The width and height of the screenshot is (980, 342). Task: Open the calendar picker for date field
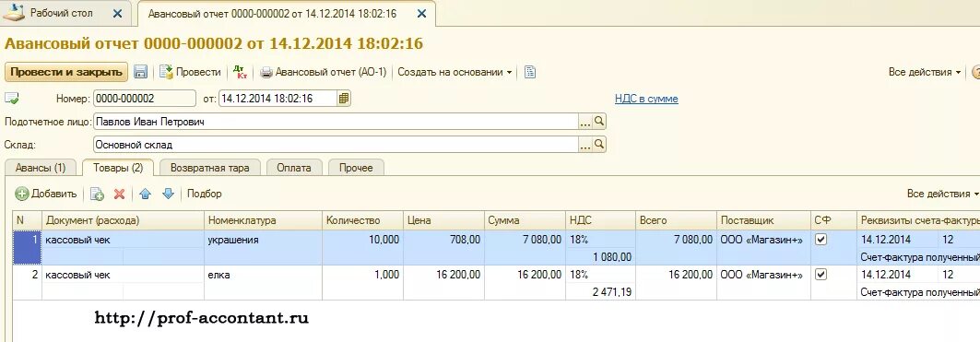point(344,98)
